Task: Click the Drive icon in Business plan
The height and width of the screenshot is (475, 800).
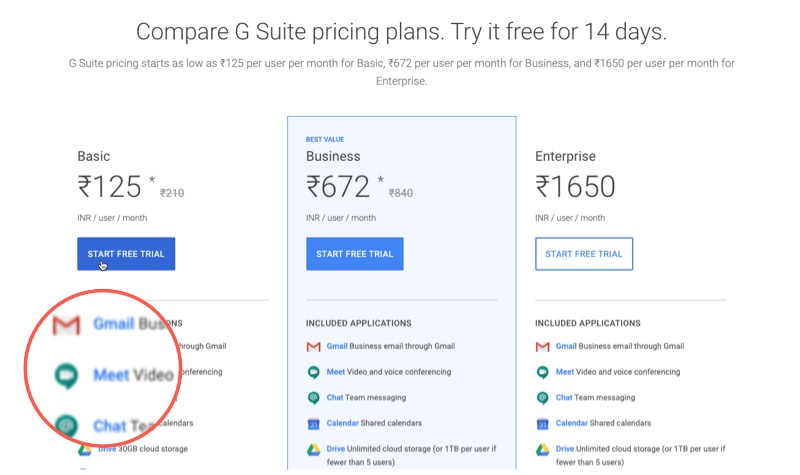Action: (313, 449)
